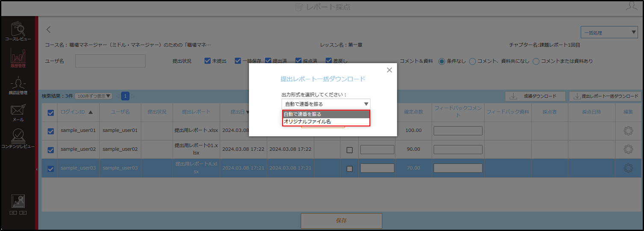
Task: Sort by ログインID column header
Action: (x=77, y=112)
